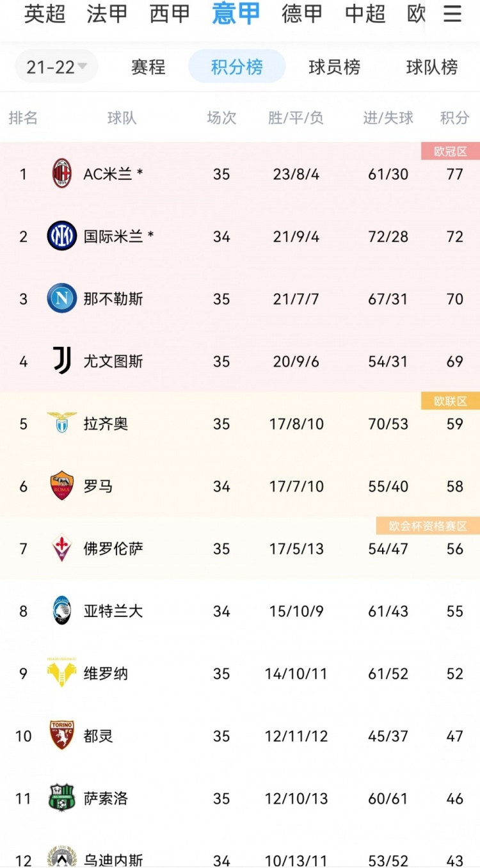Switch to the 英超 league tab
Image resolution: width=480 pixels, height=868 pixels.
click(45, 13)
